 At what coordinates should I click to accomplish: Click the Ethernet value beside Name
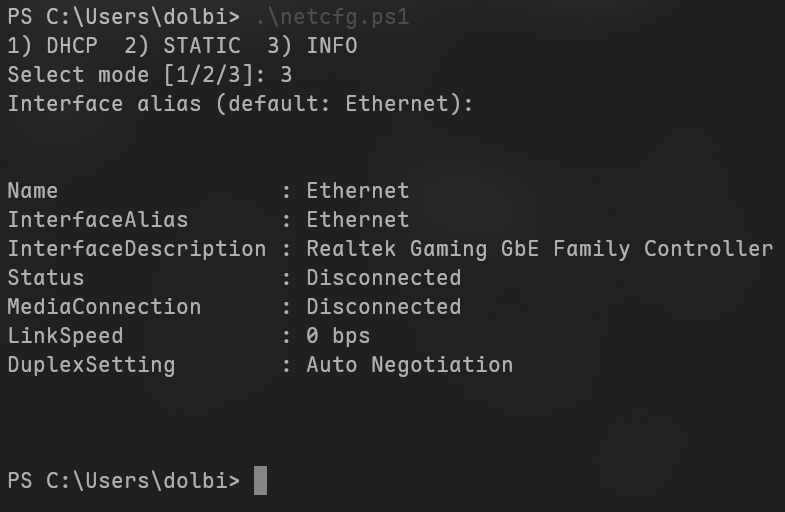point(357,191)
